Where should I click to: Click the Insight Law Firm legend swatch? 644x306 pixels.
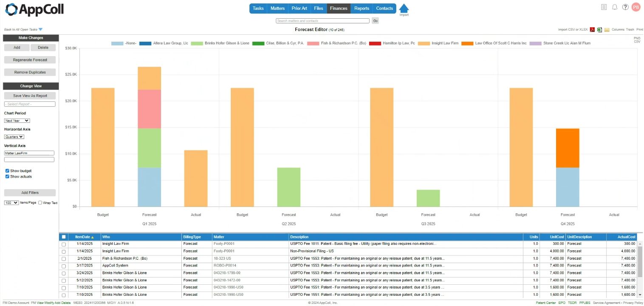tap(424, 43)
